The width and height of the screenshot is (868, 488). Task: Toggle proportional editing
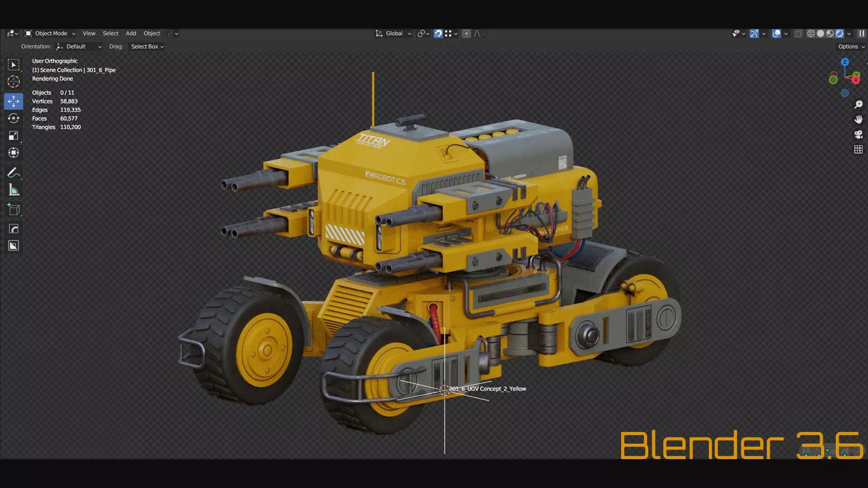pos(467,33)
